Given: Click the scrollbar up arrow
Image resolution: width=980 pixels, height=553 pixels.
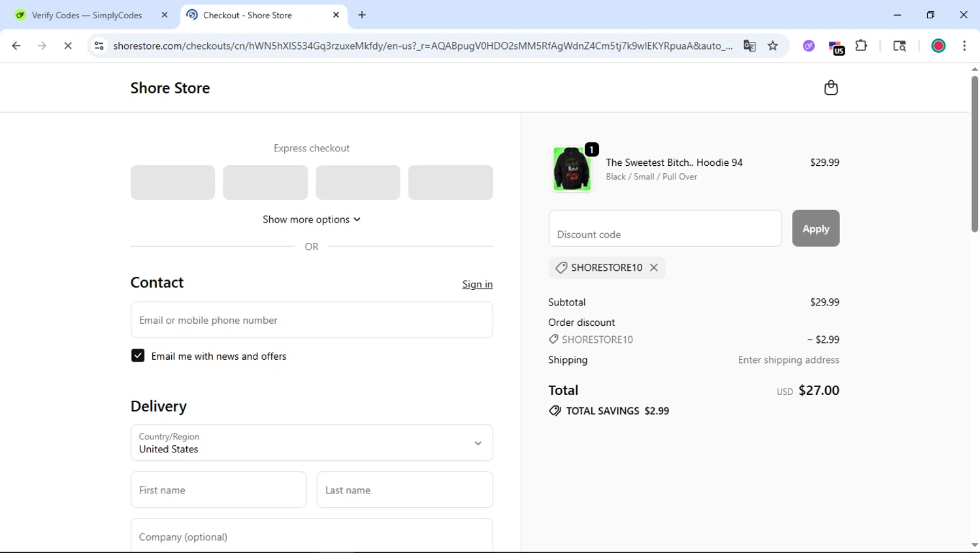Looking at the screenshot, I should [x=974, y=69].
